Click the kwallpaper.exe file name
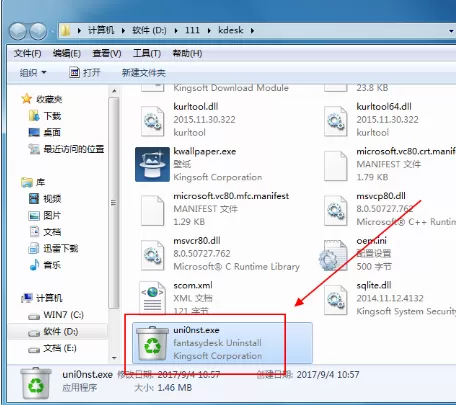This screenshot has width=456, height=405. (205, 152)
